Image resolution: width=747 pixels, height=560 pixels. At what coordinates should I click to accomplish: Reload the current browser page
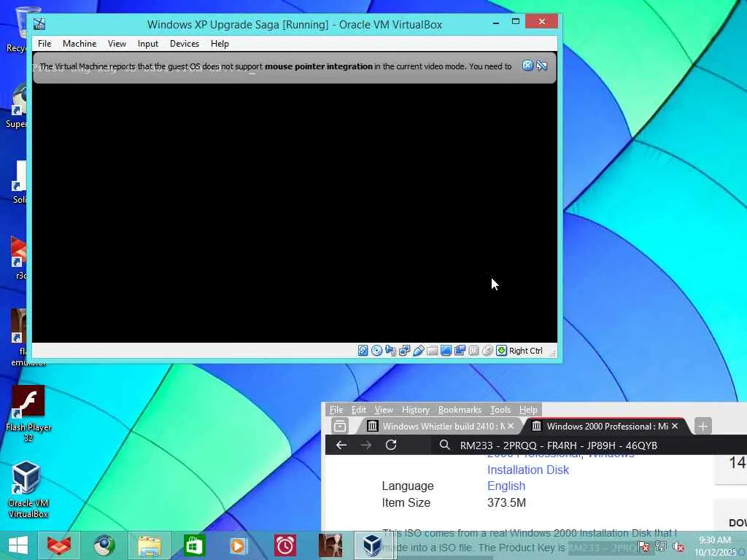point(391,446)
